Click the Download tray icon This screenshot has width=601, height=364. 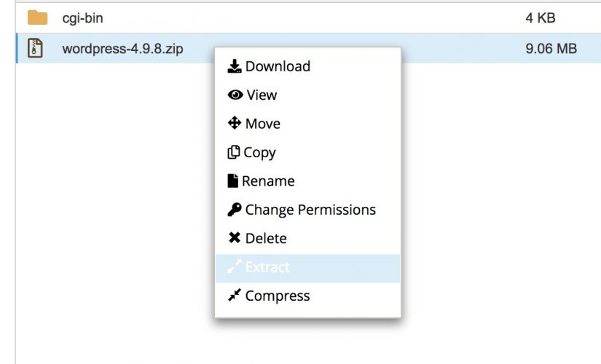[234, 66]
